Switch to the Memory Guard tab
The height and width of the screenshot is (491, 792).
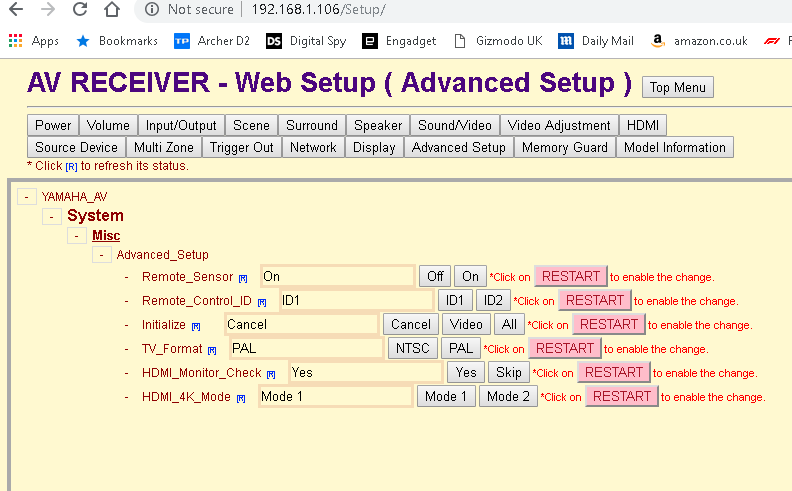tap(564, 148)
